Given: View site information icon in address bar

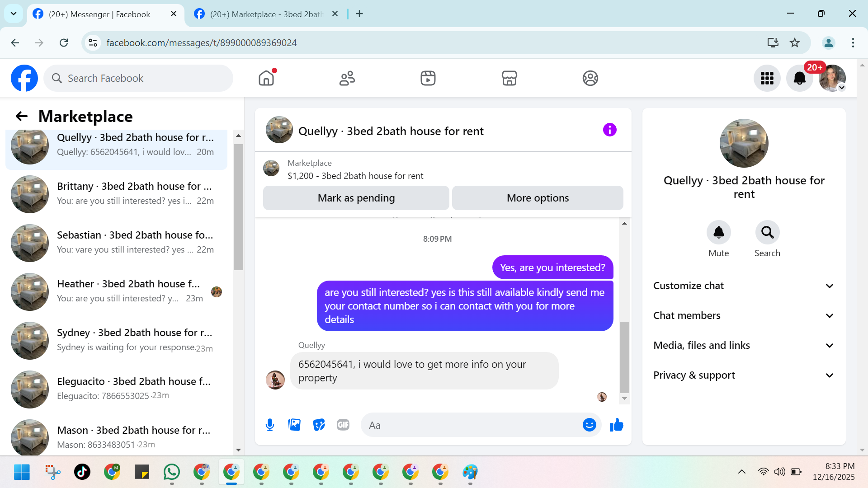Looking at the screenshot, I should [x=93, y=43].
